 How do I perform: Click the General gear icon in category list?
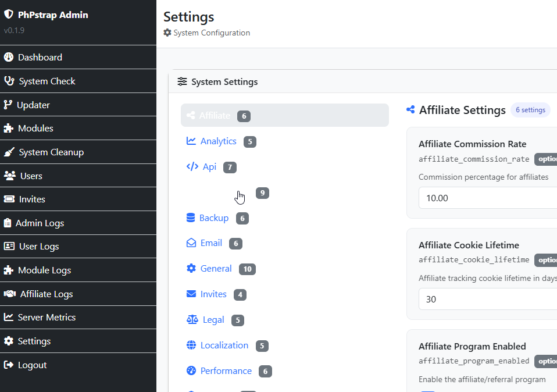coord(191,268)
